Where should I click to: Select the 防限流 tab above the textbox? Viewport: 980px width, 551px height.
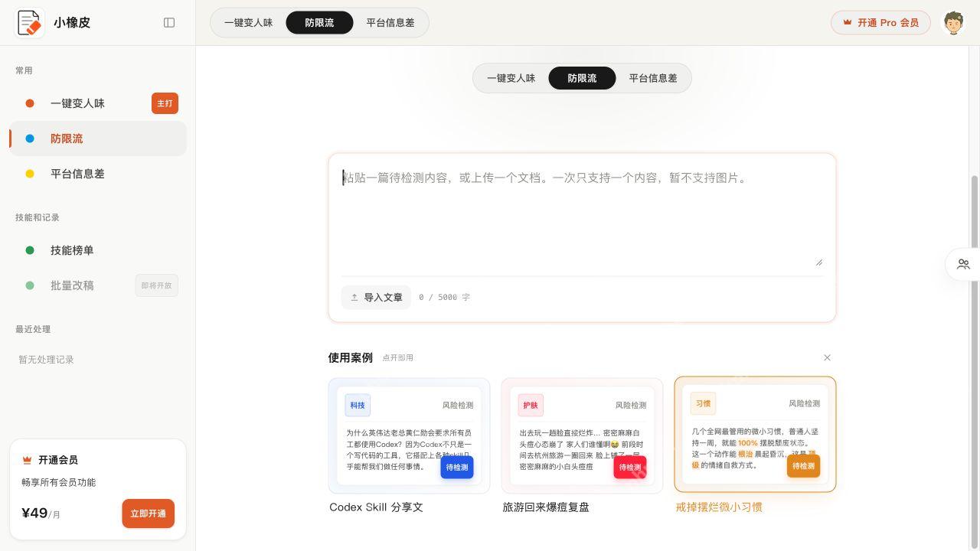point(582,78)
